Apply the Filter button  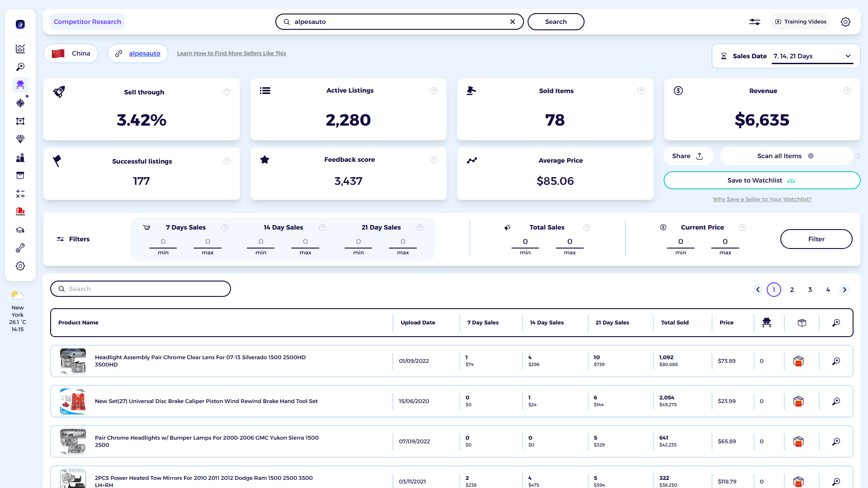[x=816, y=239]
